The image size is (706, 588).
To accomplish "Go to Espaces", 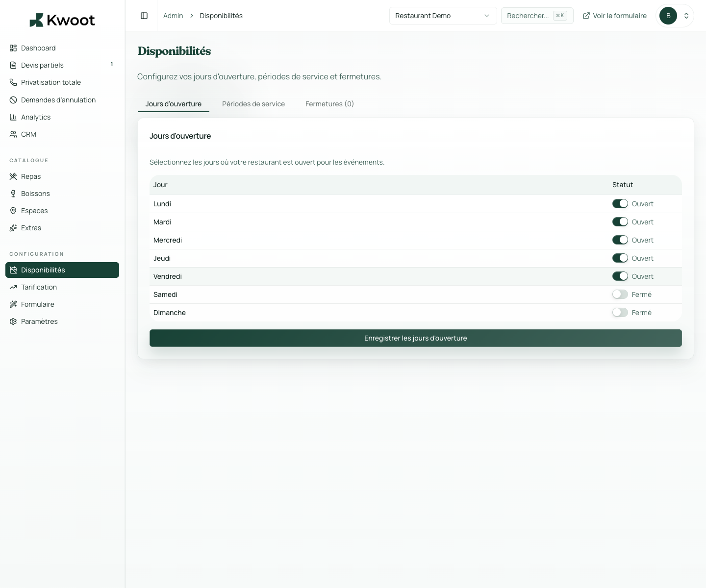I will tap(62, 211).
